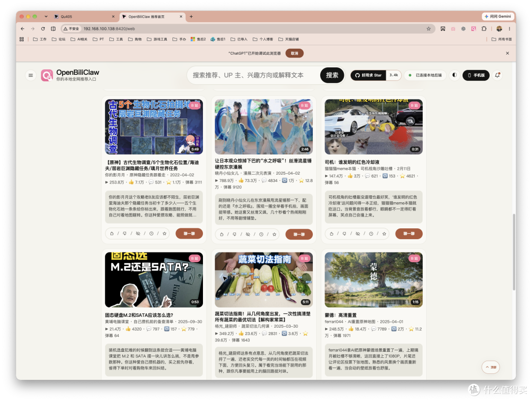Open the Chrome apps grid icon
The width and height of the screenshot is (532, 401).
coord(22,39)
